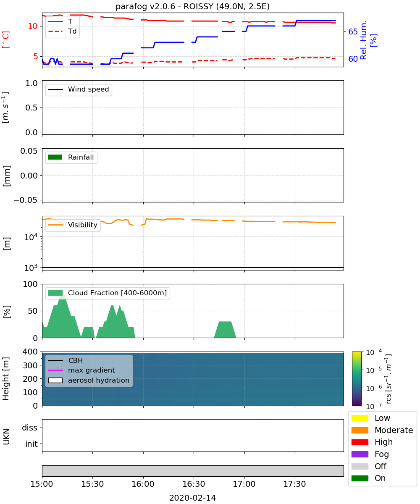Click the green On legend swatch
Image resolution: width=420 pixels, height=504 pixels.
360,478
